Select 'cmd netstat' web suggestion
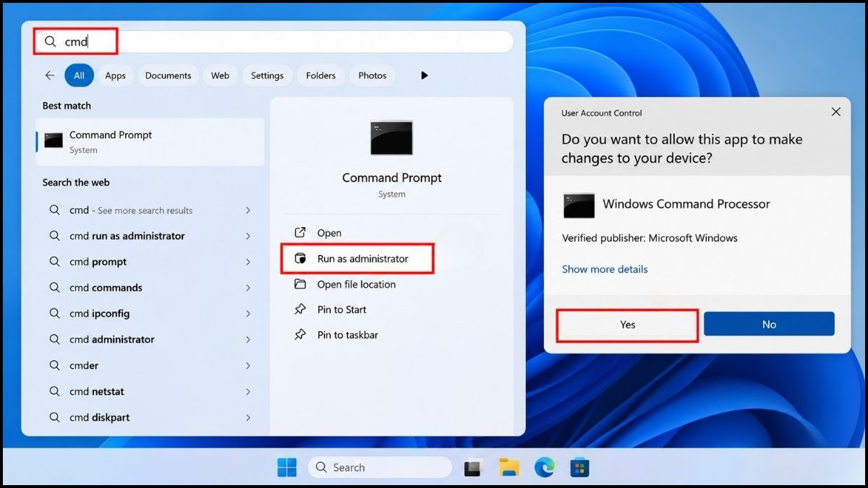The image size is (868, 488). pyautogui.click(x=150, y=391)
